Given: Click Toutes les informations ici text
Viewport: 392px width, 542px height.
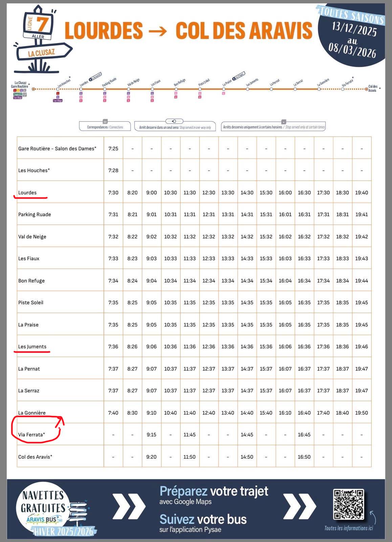Looking at the screenshot, I should tap(348, 528).
